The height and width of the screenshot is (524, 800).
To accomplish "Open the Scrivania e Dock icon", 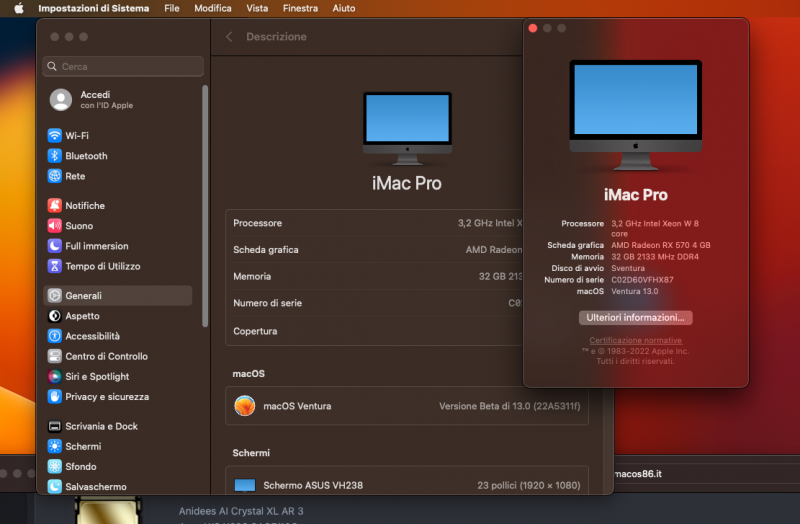I will point(55,426).
